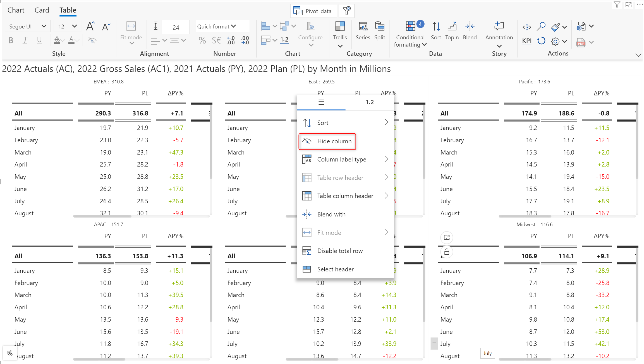Viewport: 644px width, 364px height.
Task: Expand the Quick format dropdown
Action: tap(217, 26)
